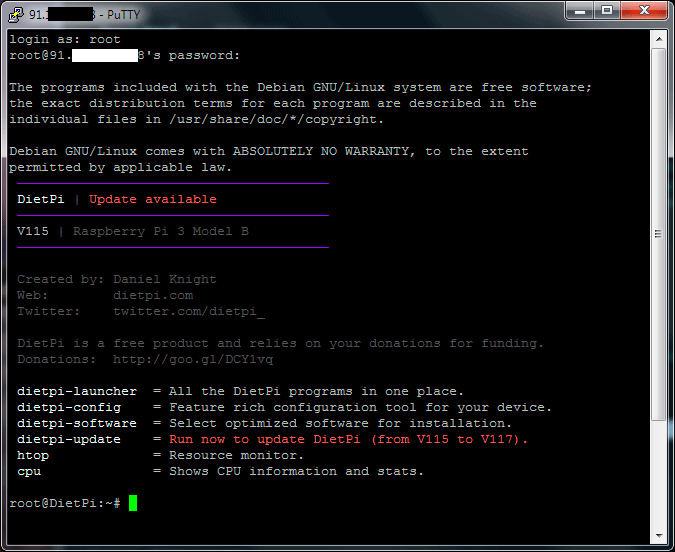Click the 'twitter.com/dietpi_' text
Viewport: 675px width, 552px height.
[189, 311]
